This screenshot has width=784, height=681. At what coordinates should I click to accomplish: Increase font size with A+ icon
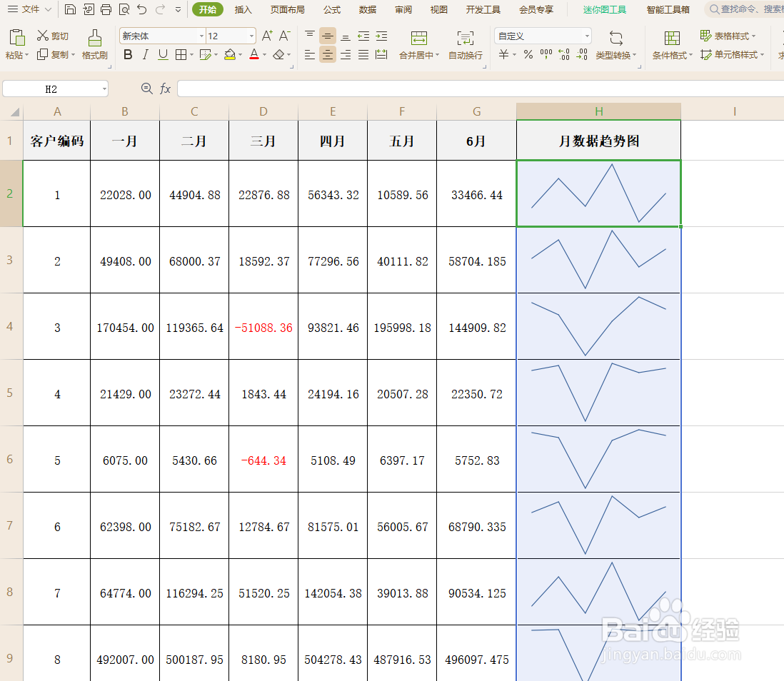(x=267, y=36)
